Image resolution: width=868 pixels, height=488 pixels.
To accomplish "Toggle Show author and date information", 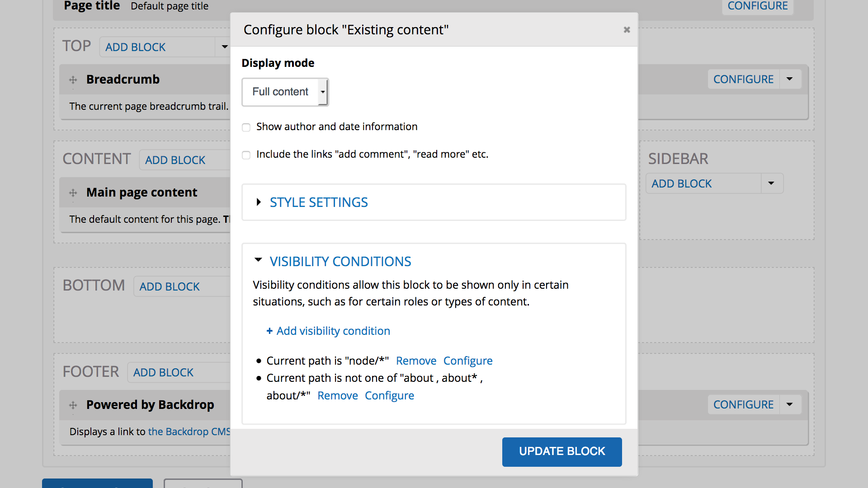I will coord(246,127).
